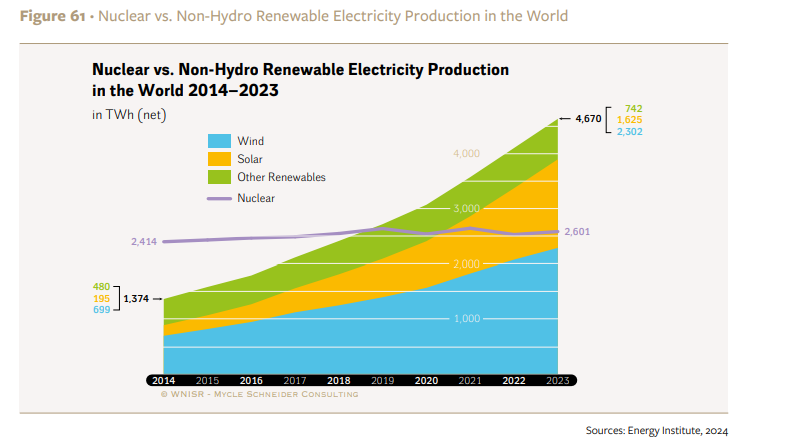The image size is (788, 447).
Task: Click the 'in TWh (net)' unit label
Action: 129,115
